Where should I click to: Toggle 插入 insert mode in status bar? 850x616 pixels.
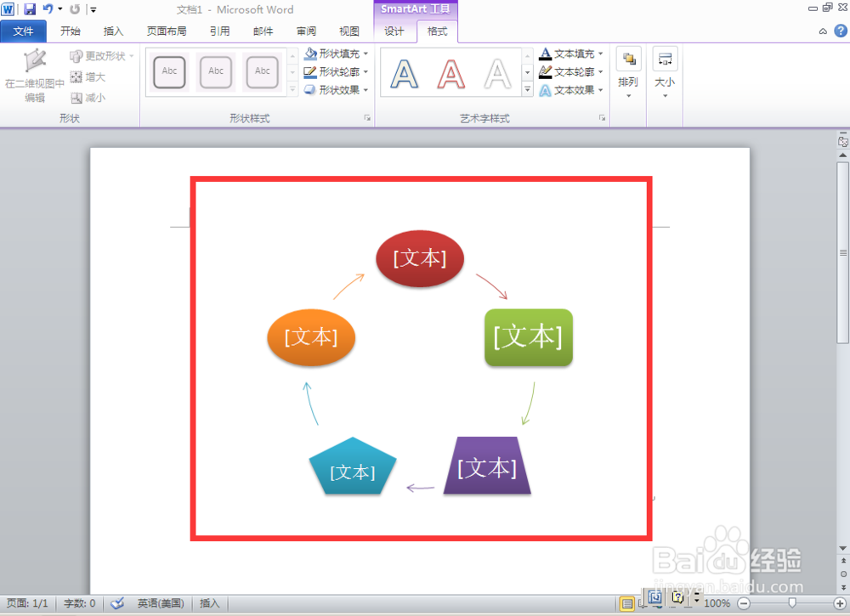[209, 603]
